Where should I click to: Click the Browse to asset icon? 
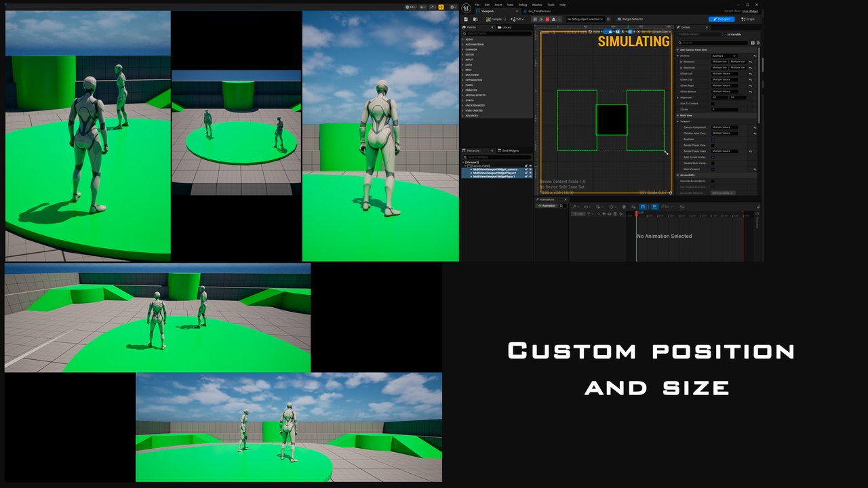(x=475, y=19)
